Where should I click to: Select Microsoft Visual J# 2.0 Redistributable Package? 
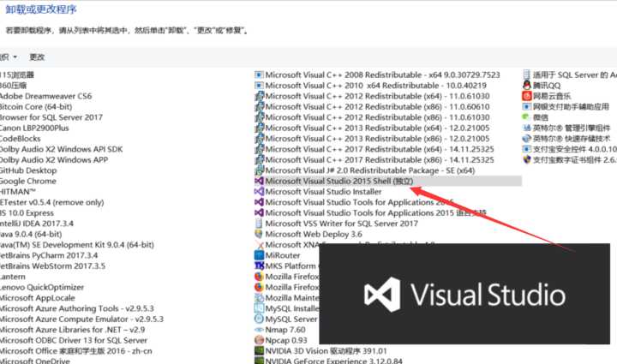click(x=369, y=170)
